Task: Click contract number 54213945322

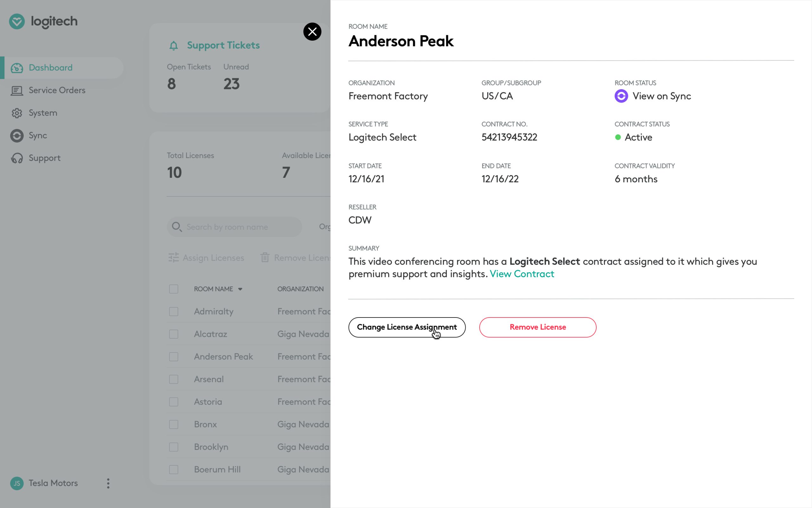Action: (509, 137)
